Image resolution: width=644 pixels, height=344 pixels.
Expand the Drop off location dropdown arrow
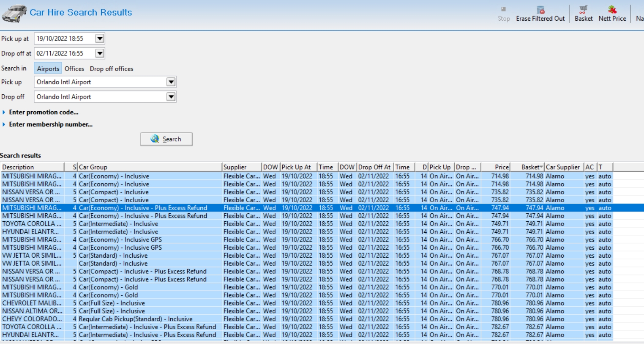pos(171,97)
